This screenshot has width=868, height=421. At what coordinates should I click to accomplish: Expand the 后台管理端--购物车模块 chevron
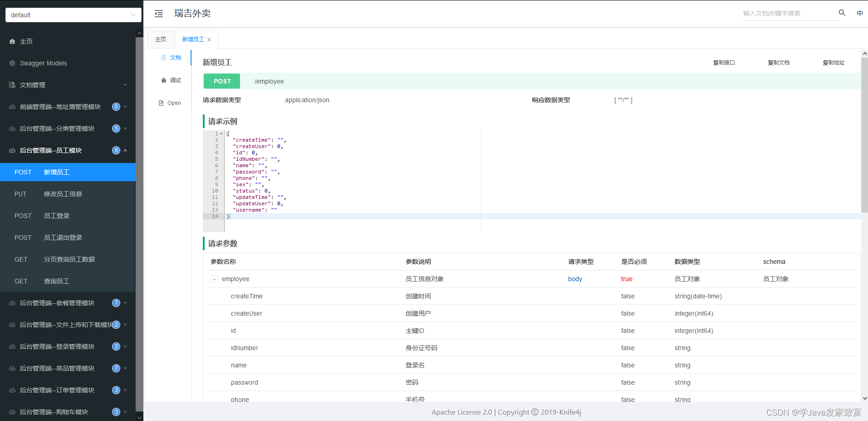[x=125, y=411]
